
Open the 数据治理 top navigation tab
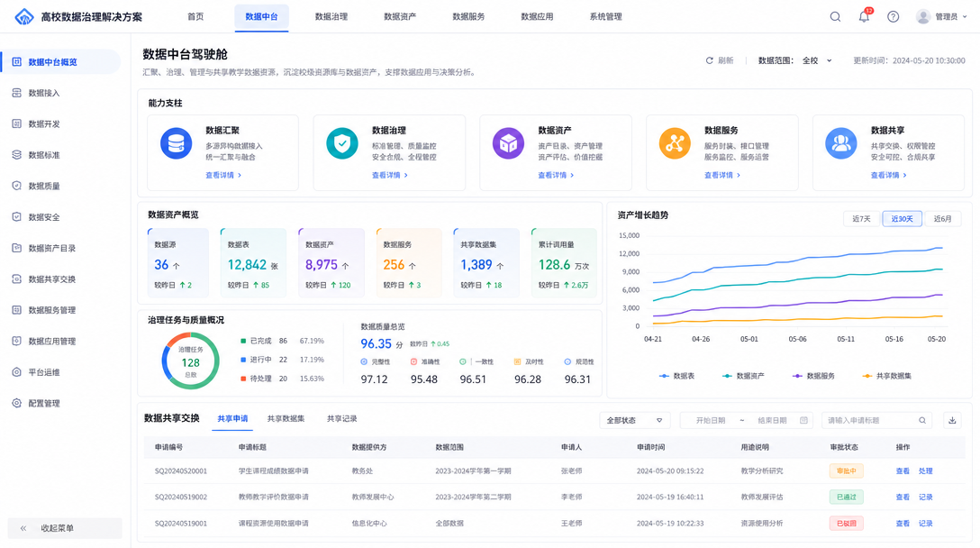point(331,17)
